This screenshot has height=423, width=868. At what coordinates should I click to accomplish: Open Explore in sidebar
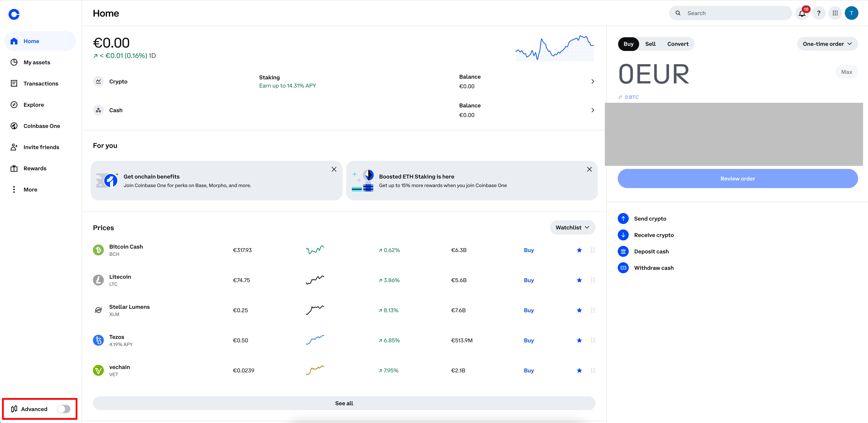(40, 105)
